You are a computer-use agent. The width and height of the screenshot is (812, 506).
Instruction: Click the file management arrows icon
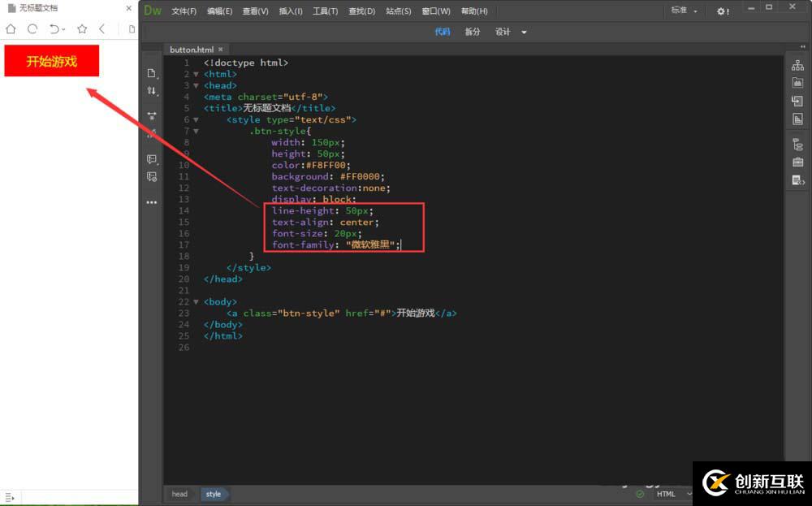tap(152, 91)
